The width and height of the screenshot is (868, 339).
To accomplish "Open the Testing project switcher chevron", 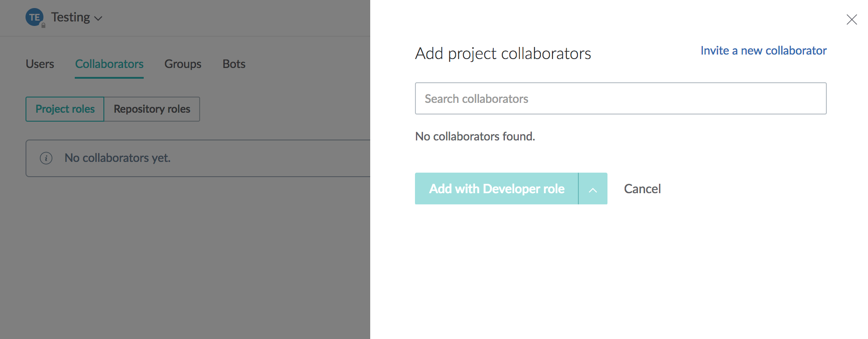I will 98,18.
